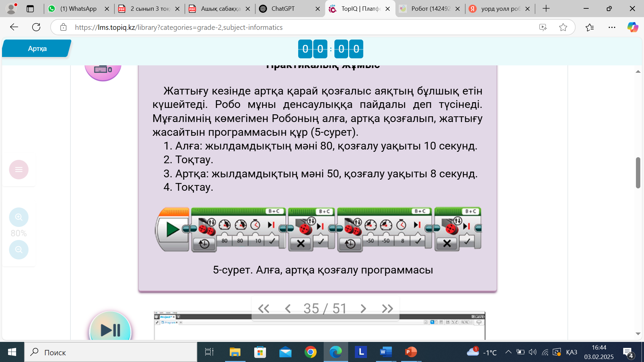Switch to the ChatGPT tab
The height and width of the screenshot is (362, 644).
[283, 9]
